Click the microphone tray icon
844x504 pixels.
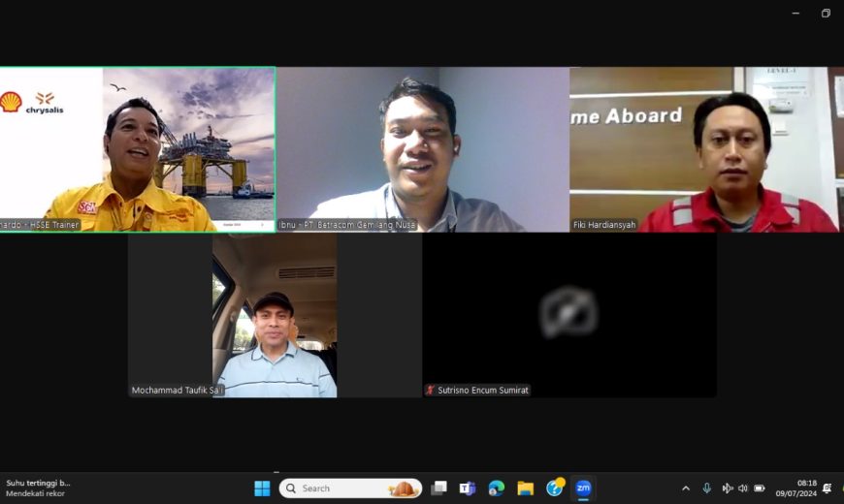pos(707,488)
